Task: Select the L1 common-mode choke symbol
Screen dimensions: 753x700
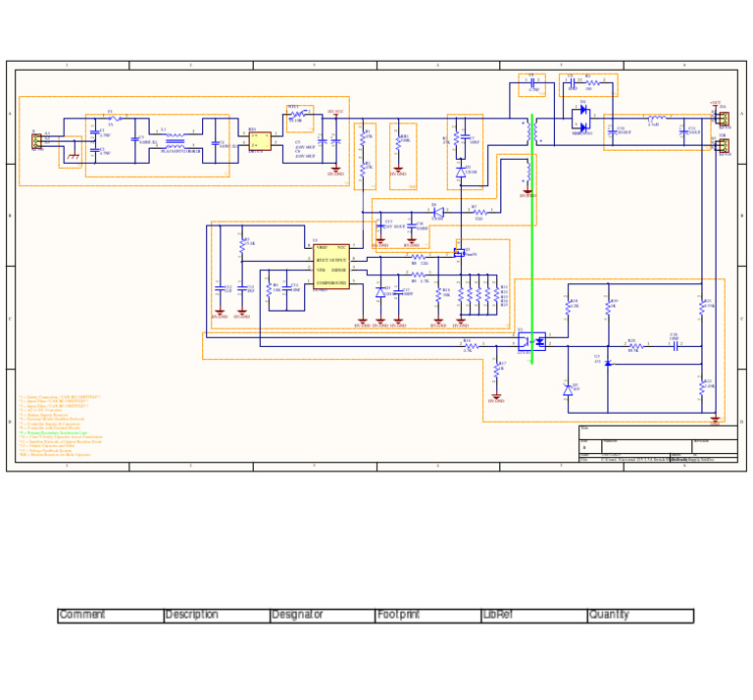Action: [175, 141]
